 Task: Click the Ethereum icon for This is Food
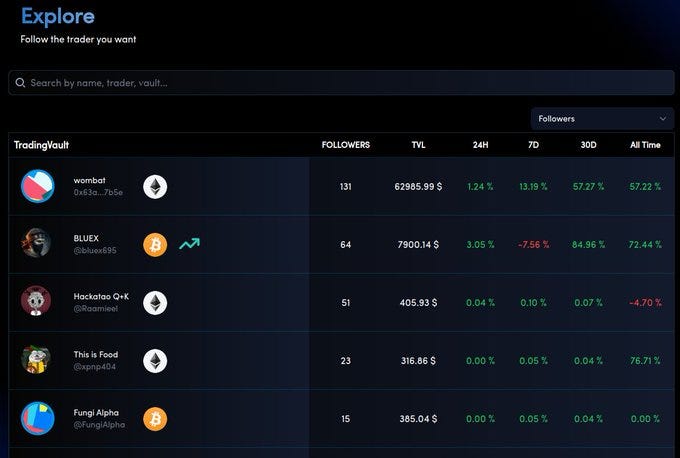pos(155,360)
